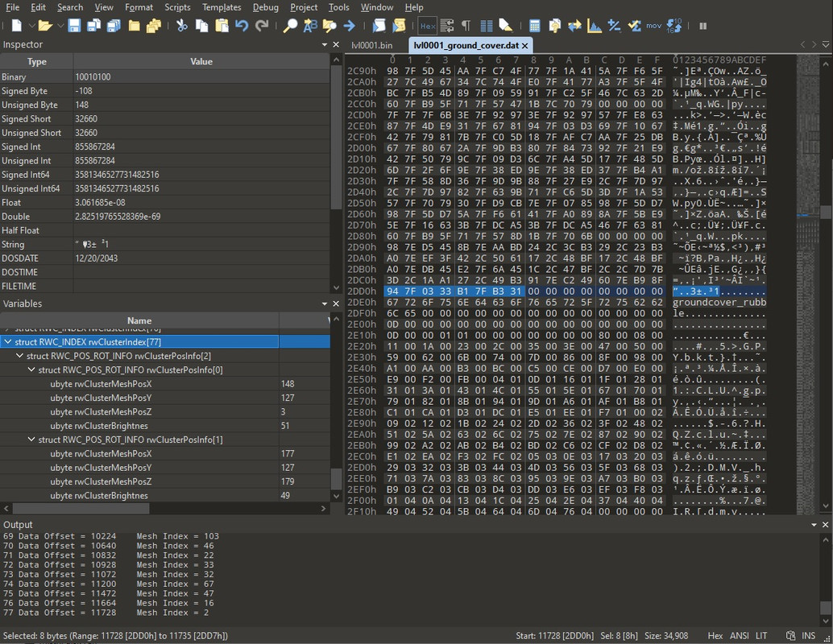
Task: Open the Output panel options dropdown
Action: (x=814, y=525)
